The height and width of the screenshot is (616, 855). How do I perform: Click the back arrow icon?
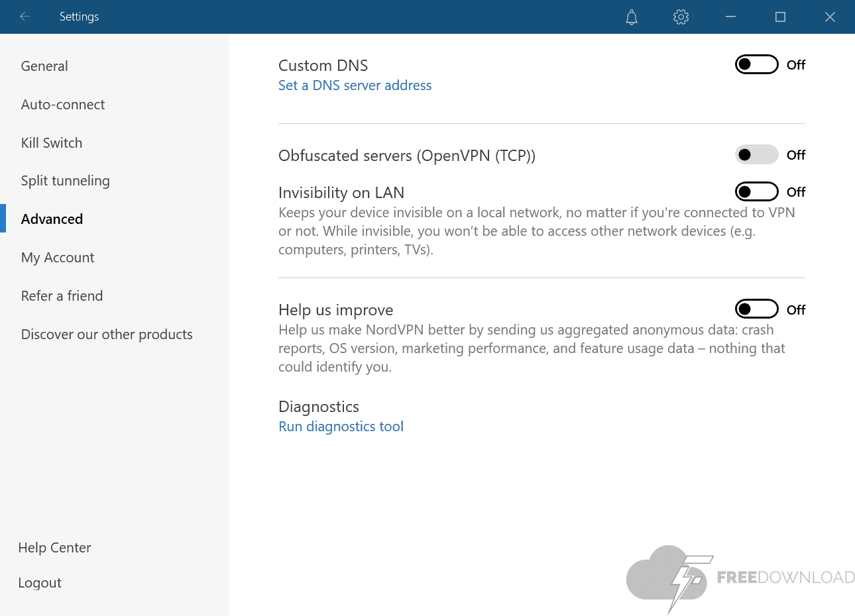click(x=25, y=17)
